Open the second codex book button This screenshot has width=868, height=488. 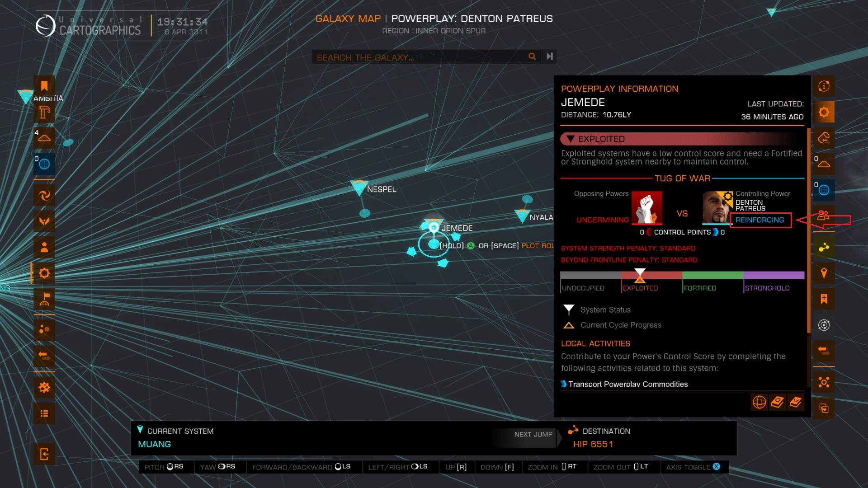796,402
